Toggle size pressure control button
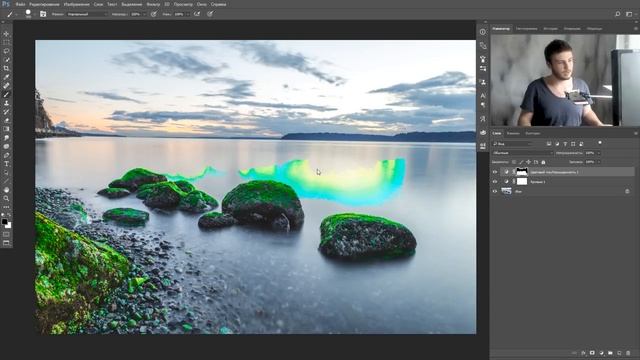The image size is (640, 360). tap(210, 14)
